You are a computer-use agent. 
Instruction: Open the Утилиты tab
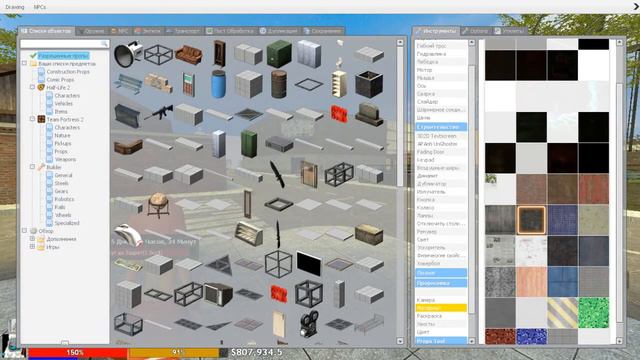509,31
